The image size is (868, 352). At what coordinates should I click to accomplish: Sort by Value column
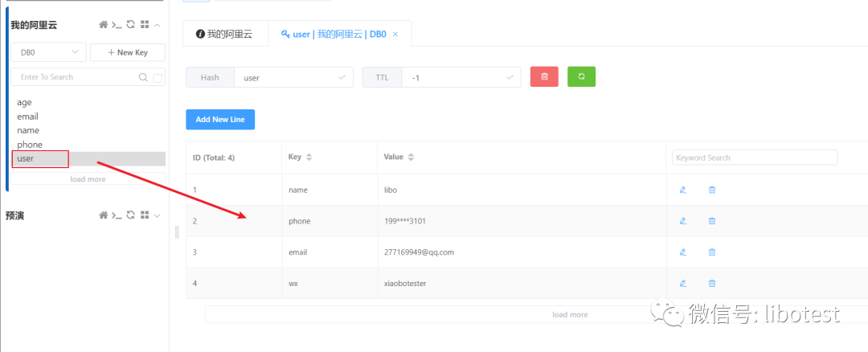pos(411,158)
